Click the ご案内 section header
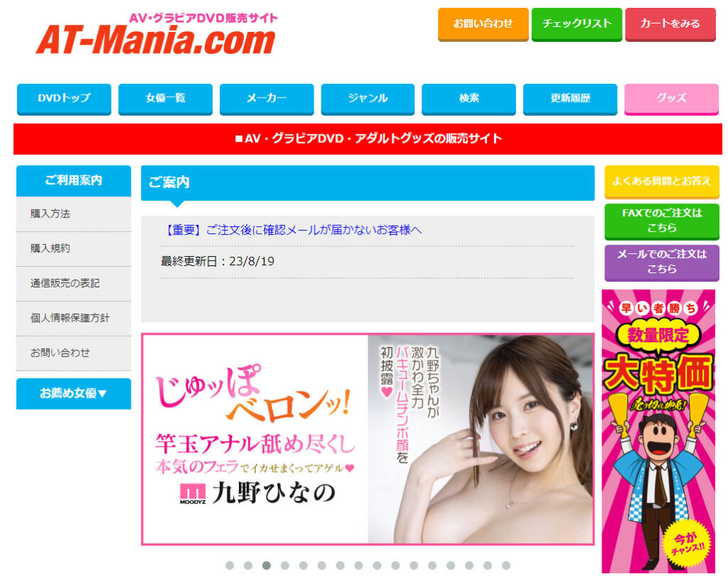 tap(368, 183)
